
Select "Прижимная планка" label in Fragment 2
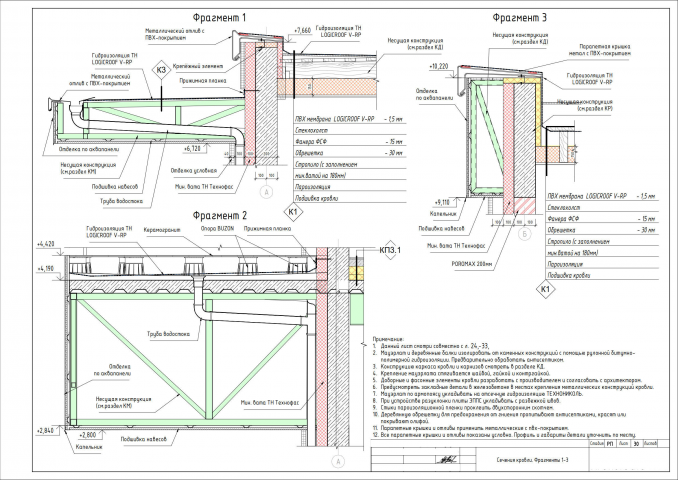(267, 228)
